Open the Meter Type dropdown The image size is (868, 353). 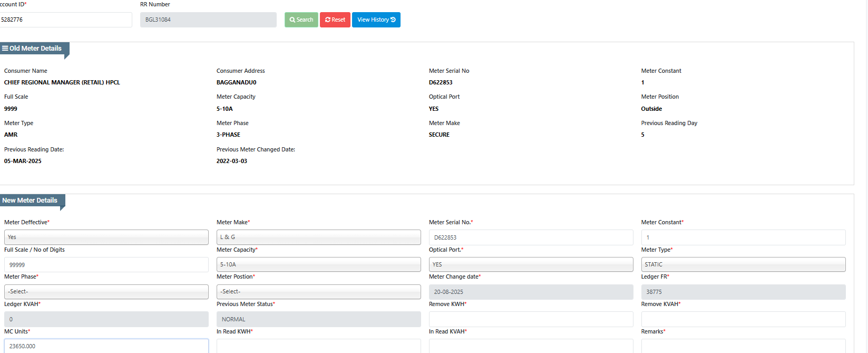pos(743,264)
